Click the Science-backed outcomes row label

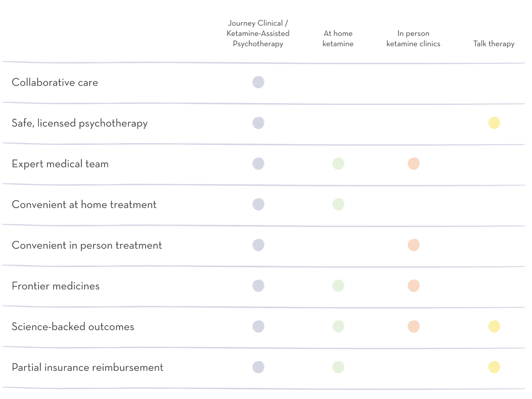73,327
